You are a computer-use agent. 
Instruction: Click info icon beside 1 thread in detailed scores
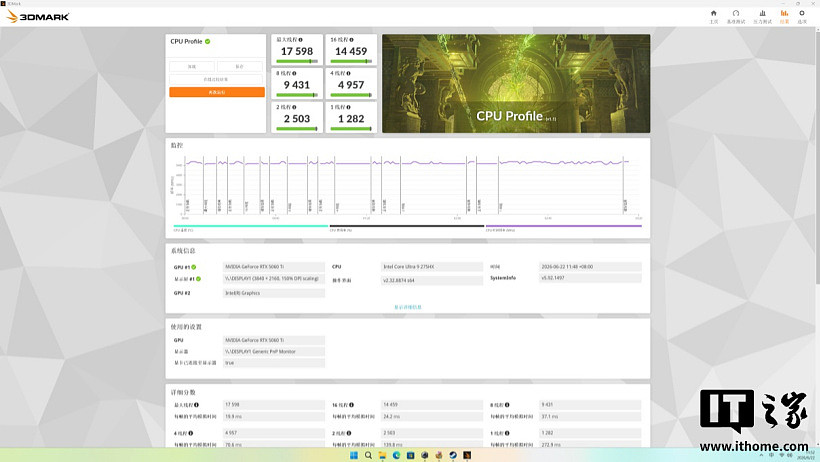coord(507,433)
